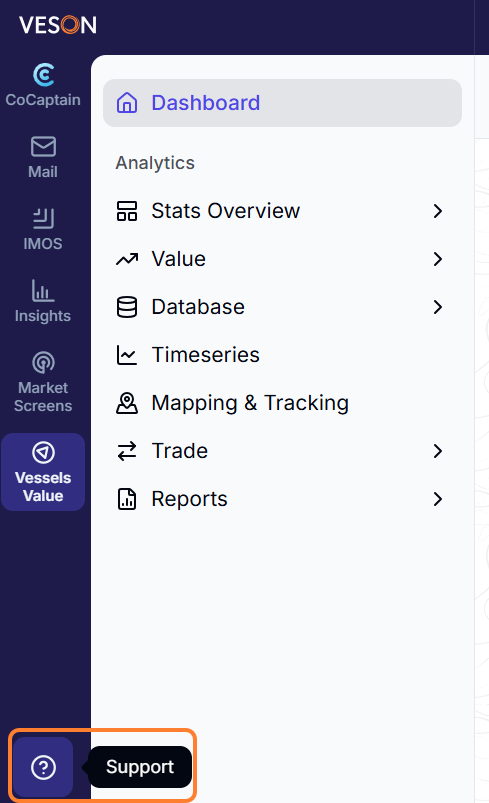489x803 pixels.
Task: Open the Insights bar chart icon
Action: pos(43,290)
